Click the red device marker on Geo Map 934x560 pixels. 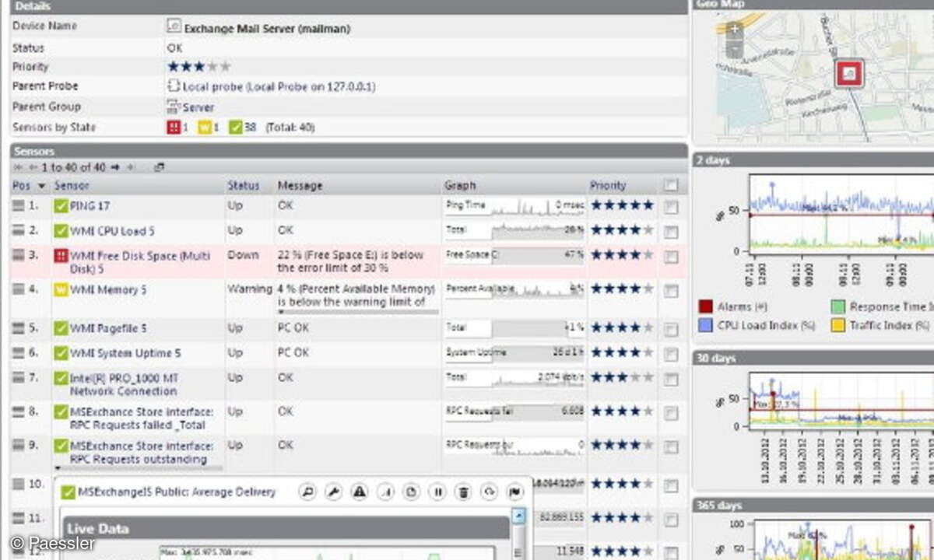[849, 74]
